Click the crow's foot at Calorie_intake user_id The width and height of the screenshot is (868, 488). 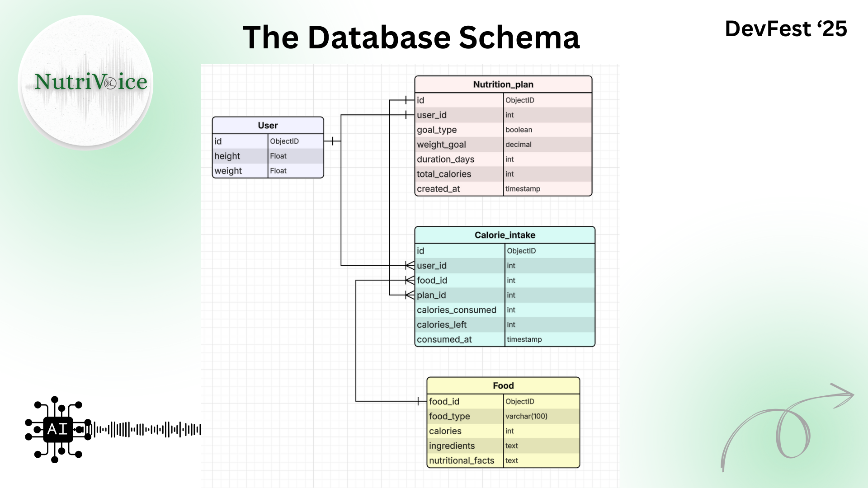410,266
